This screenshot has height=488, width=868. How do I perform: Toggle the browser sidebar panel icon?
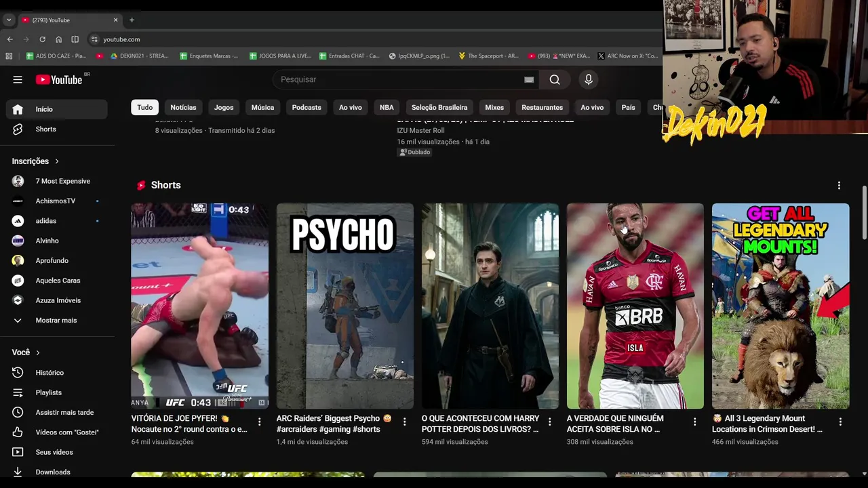tap(75, 39)
